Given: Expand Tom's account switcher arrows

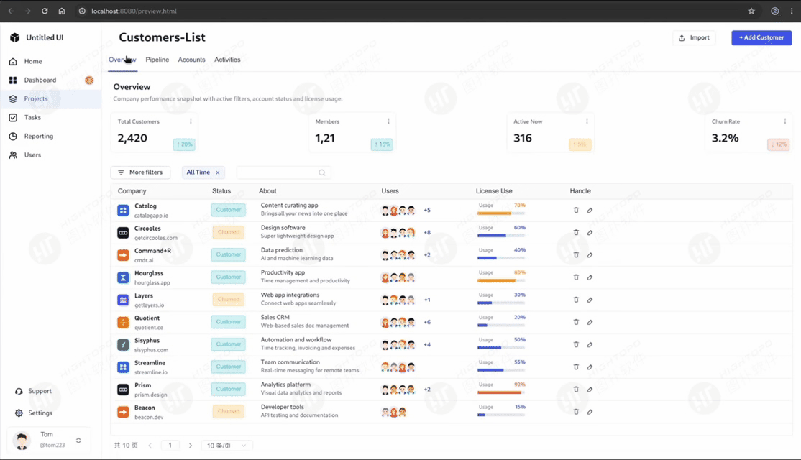Looking at the screenshot, I should tap(79, 441).
